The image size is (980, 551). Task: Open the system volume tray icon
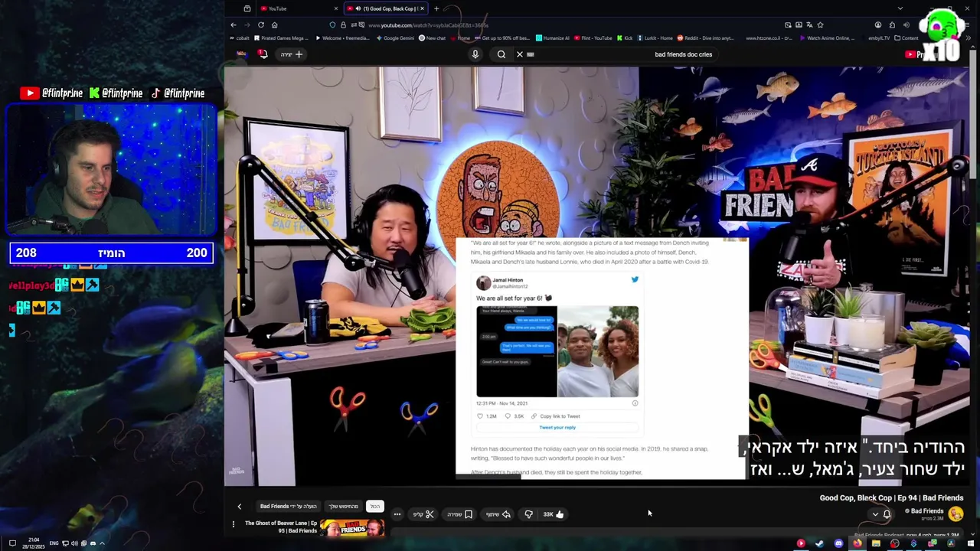[74, 543]
